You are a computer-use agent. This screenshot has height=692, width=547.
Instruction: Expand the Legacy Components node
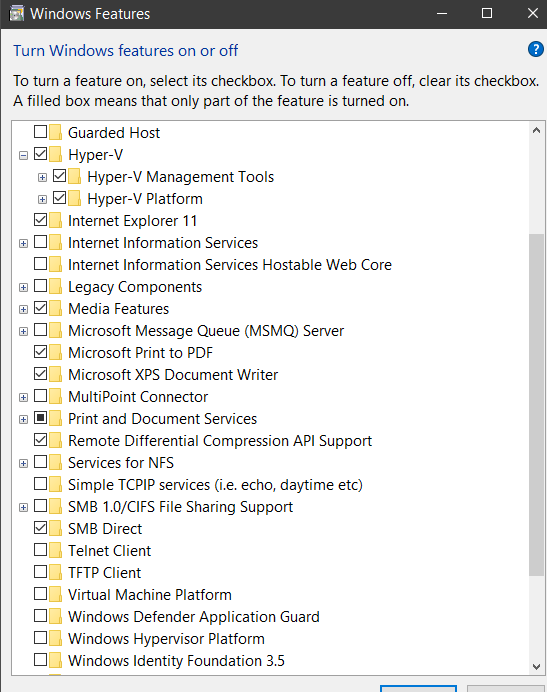click(23, 288)
